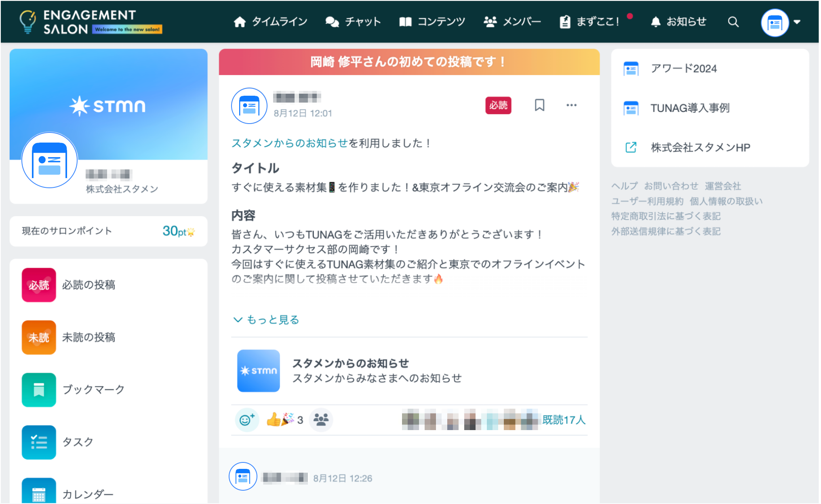Open 必読の投稿 list

[89, 285]
